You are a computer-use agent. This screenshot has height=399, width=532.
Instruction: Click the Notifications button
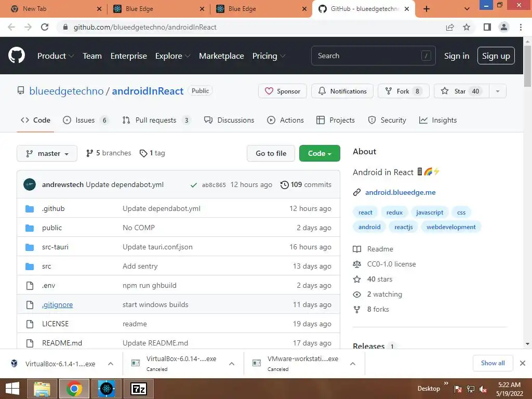342,91
